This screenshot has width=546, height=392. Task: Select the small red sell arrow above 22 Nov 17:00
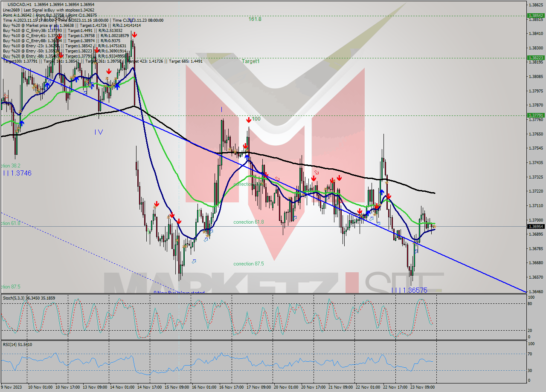(389, 196)
